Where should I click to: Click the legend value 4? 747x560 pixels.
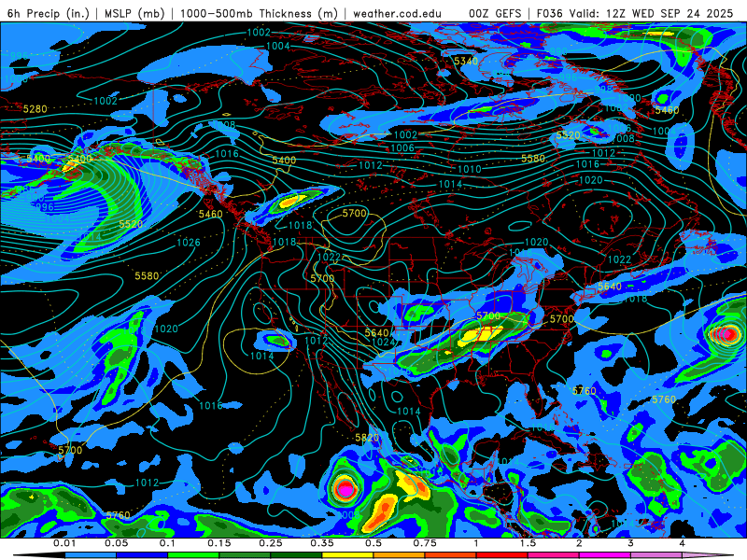682,543
